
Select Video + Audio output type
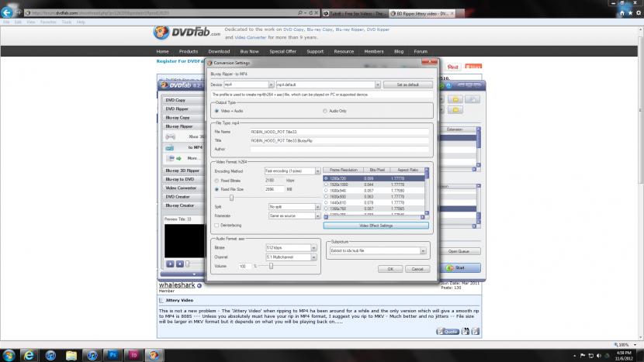point(216,111)
